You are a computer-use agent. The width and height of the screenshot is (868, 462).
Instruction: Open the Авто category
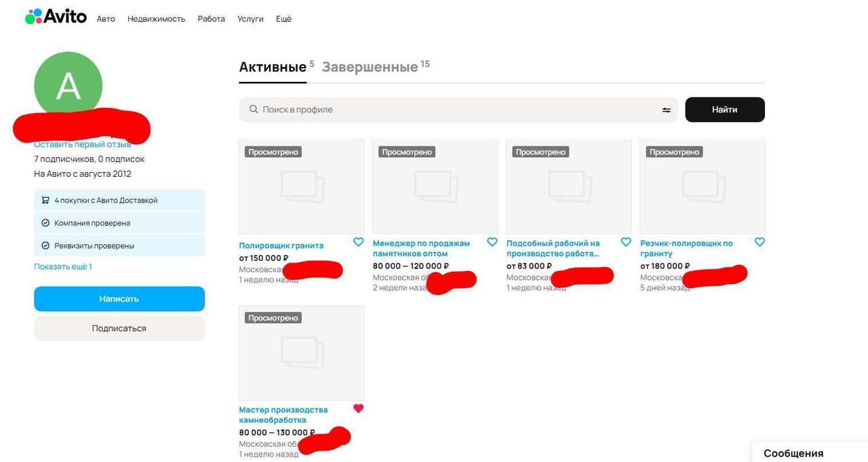click(x=106, y=19)
